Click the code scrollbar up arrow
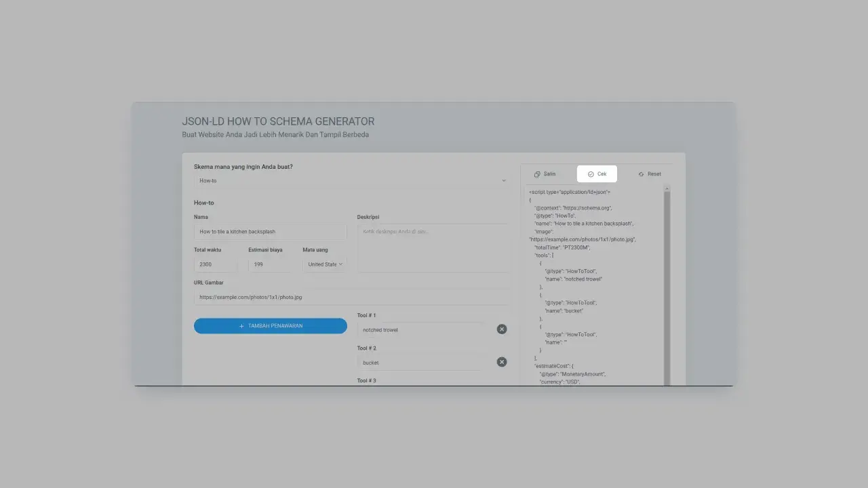This screenshot has height=488, width=868. tap(667, 188)
